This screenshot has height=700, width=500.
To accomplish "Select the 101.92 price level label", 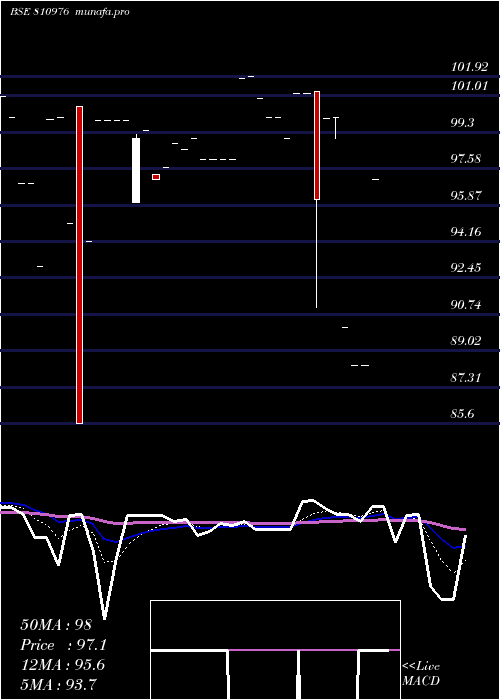I will pyautogui.click(x=469, y=67).
